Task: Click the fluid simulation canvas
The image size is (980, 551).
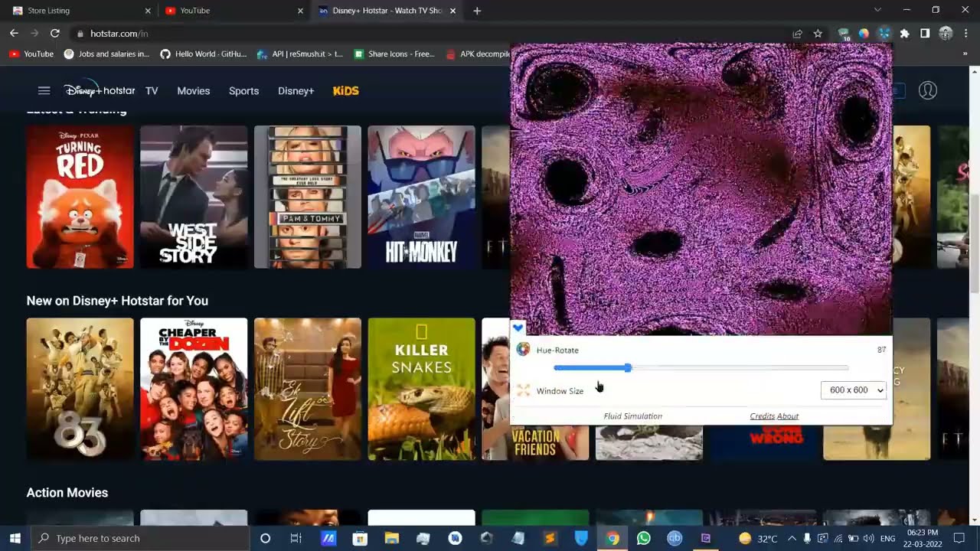Action: (701, 189)
